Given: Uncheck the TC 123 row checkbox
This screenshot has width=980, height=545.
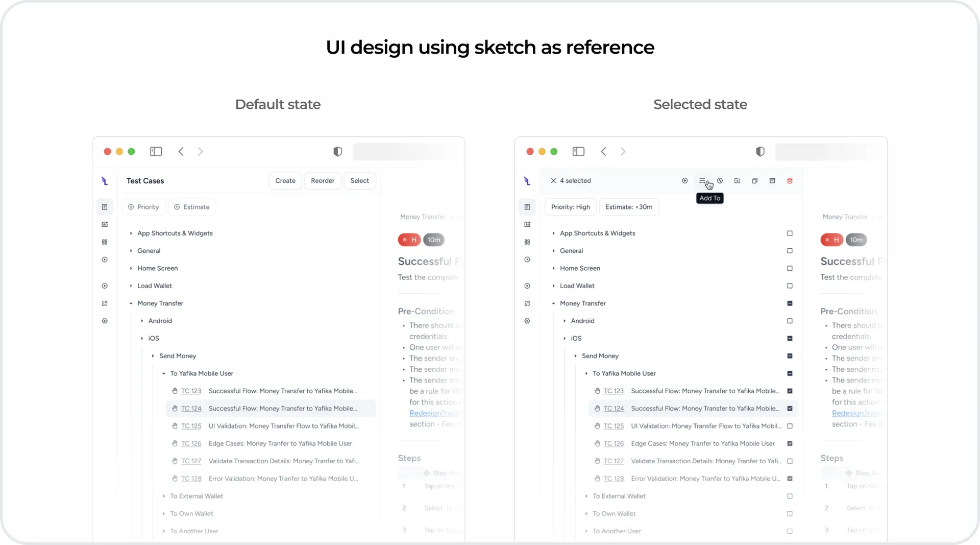Looking at the screenshot, I should 790,391.
